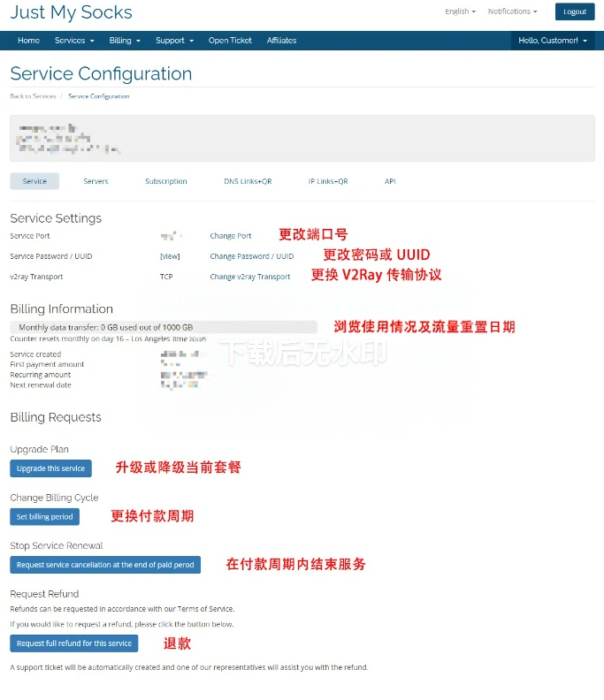Open the Affiliates menu item

tap(281, 41)
